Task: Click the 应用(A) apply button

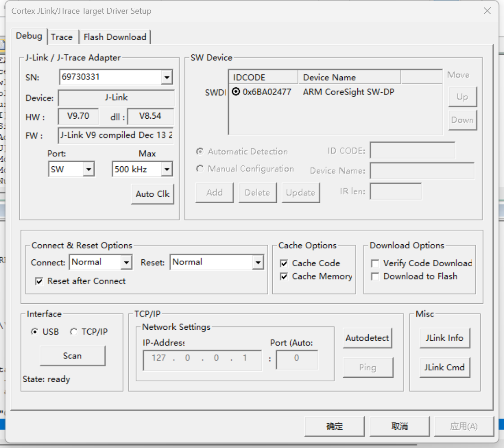Action: [x=464, y=427]
